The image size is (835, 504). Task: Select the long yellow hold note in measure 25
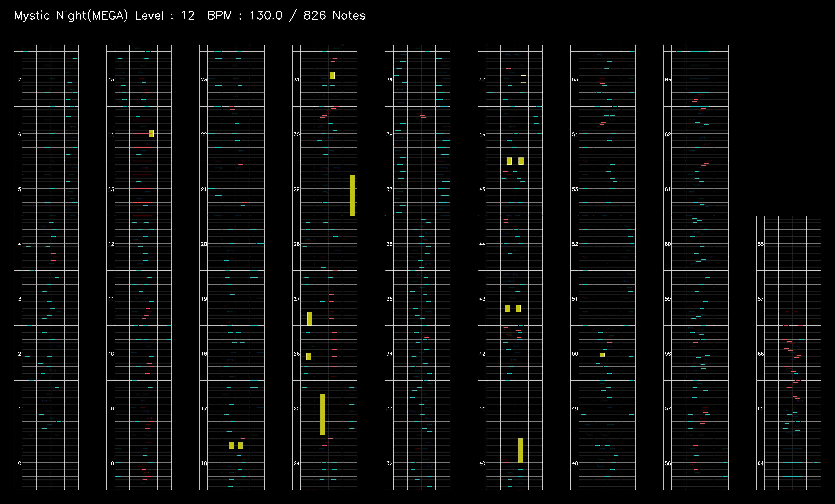pos(323,415)
